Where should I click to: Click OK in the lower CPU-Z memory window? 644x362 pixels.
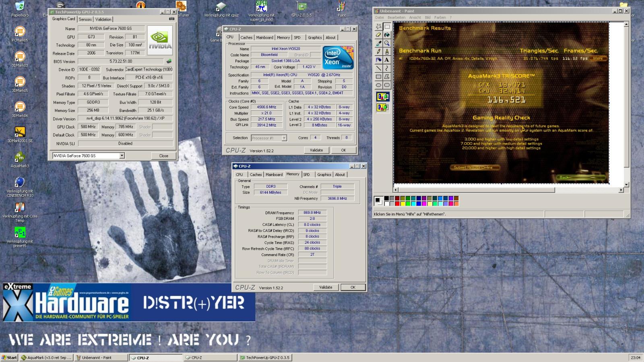coord(353,288)
